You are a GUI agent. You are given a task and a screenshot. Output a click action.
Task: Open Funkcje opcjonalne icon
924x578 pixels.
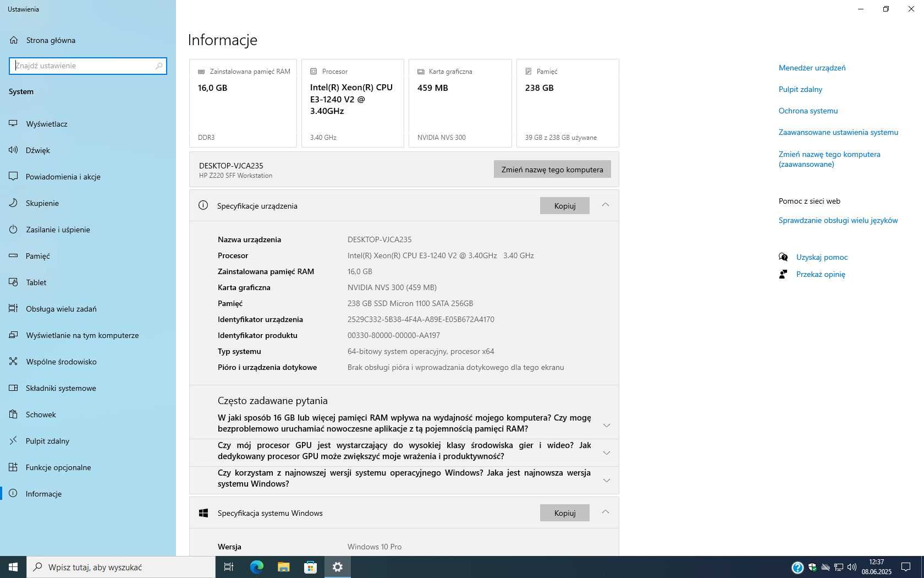tap(13, 467)
